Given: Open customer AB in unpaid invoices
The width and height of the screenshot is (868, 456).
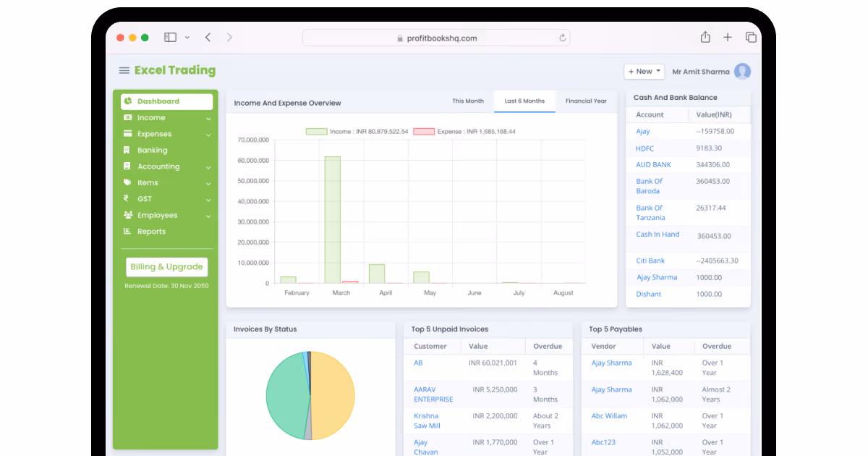Looking at the screenshot, I should (418, 363).
